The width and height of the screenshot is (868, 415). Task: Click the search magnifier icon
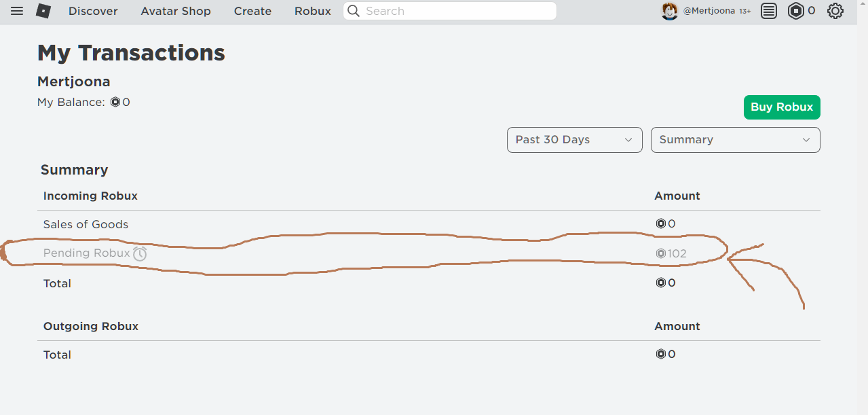354,11
